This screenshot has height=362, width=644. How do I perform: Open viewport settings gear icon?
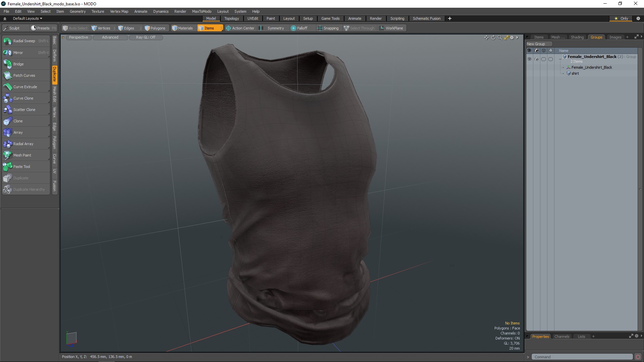(x=512, y=38)
